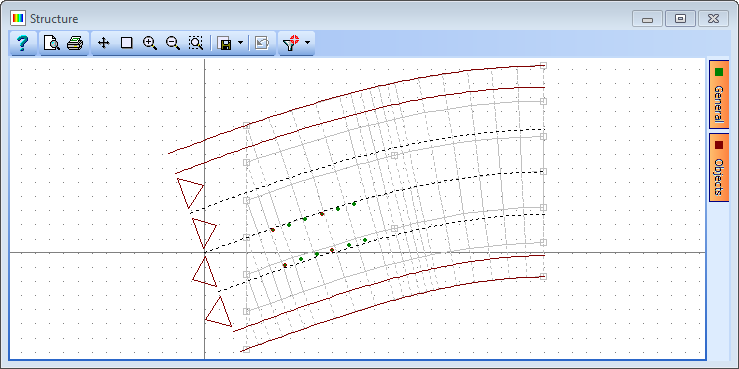
Task: Close the Structure window
Action: click(713, 19)
